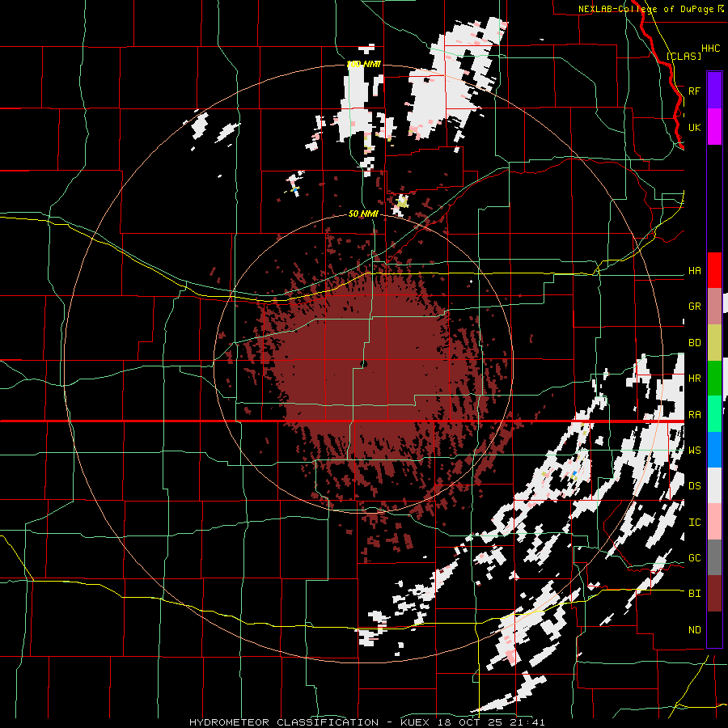This screenshot has height=728, width=728.
Task: Click the "RF" legend label
Action: click(x=694, y=91)
